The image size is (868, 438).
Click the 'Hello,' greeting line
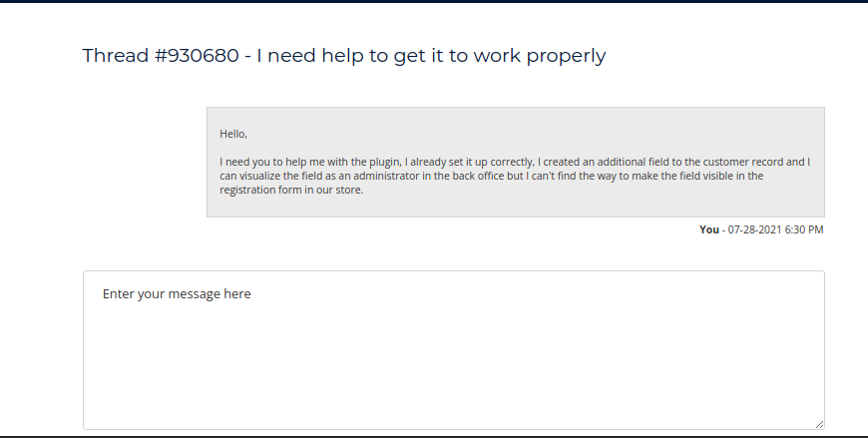232,134
